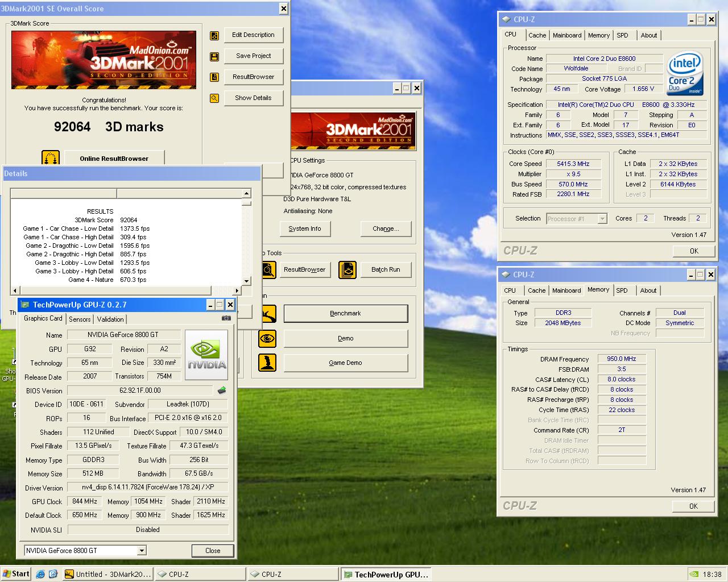Switch to Cache tab in top CPU-Z

coord(537,35)
